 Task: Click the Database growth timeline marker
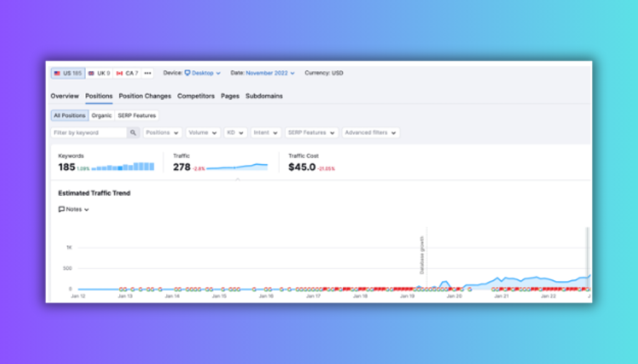tap(422, 255)
